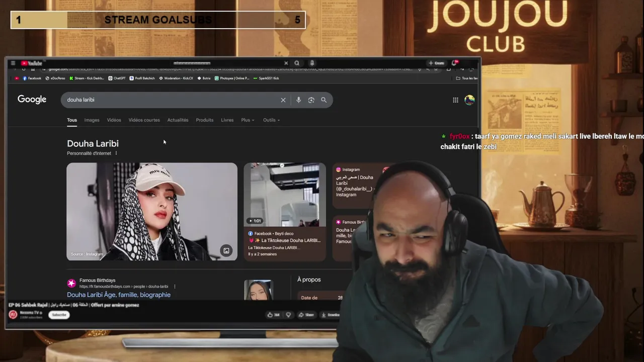This screenshot has width=644, height=362.
Task: Switch to the Actualités tab
Action: pyautogui.click(x=178, y=120)
